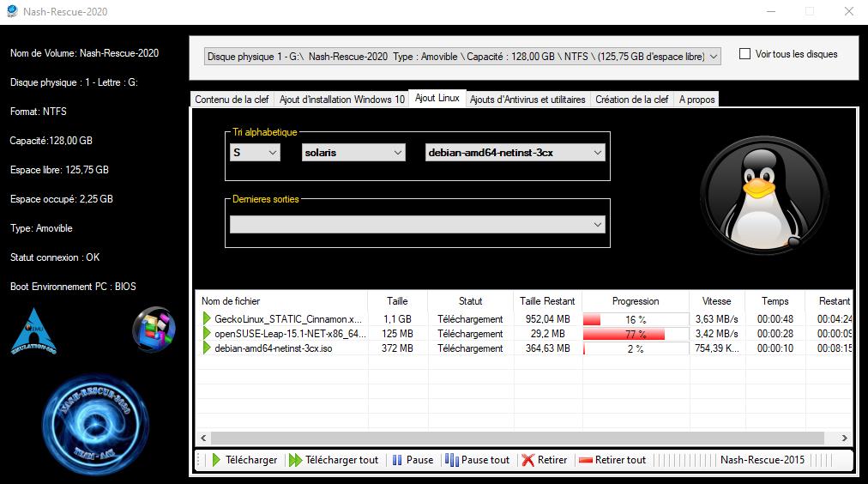Expand the Dernieres sorties dropdown
868x484 pixels.
pos(418,224)
